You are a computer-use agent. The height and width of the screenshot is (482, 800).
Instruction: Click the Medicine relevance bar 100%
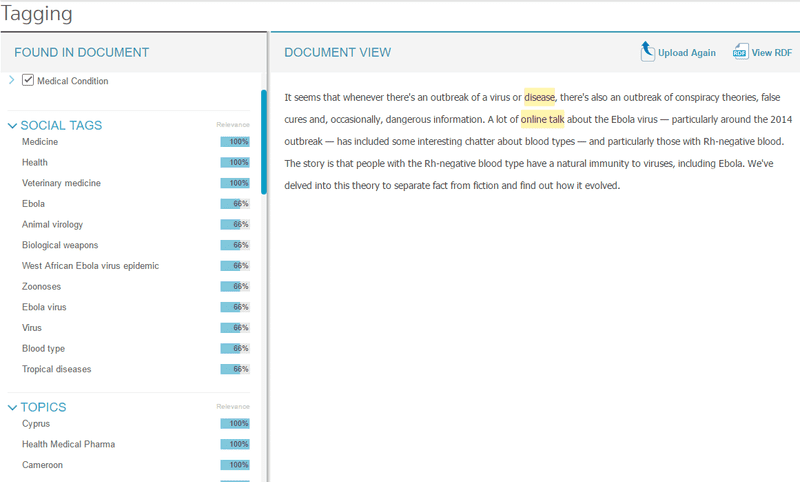[235, 142]
